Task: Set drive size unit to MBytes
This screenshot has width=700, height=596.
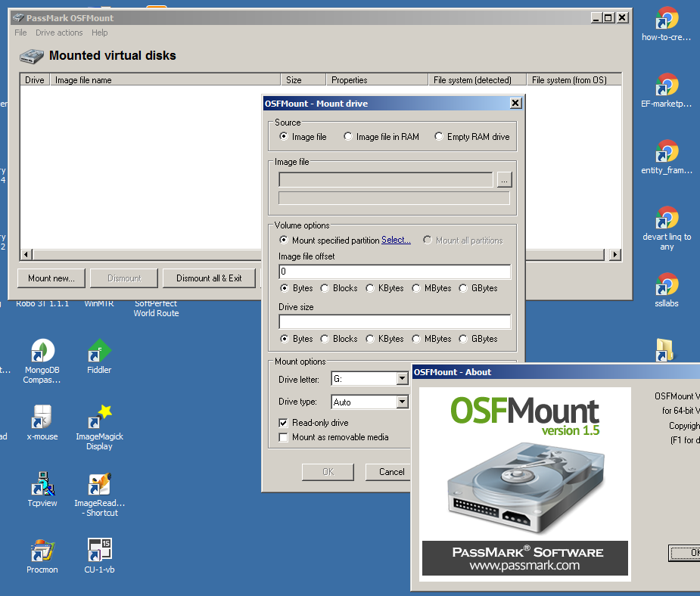Action: (416, 339)
